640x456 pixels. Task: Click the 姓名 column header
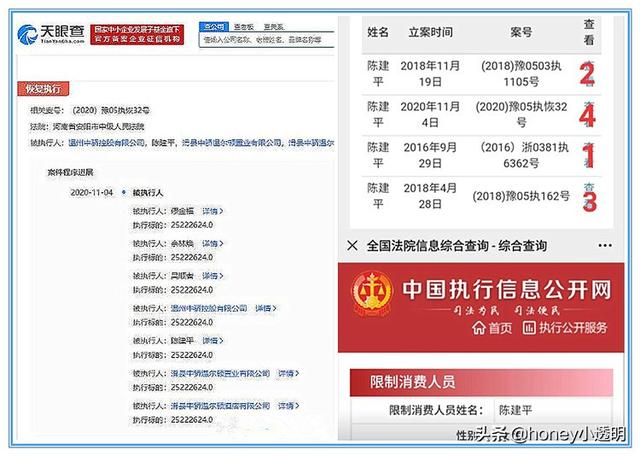(x=378, y=32)
